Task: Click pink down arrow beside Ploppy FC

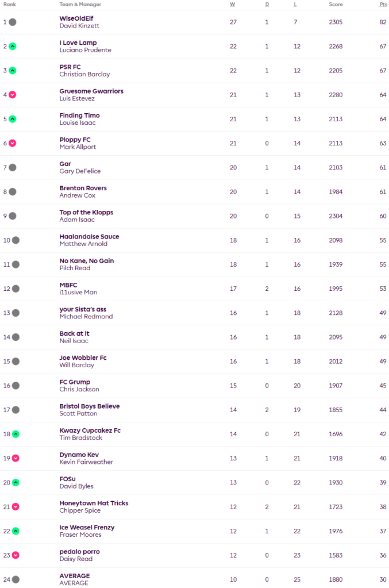Action: click(x=13, y=143)
